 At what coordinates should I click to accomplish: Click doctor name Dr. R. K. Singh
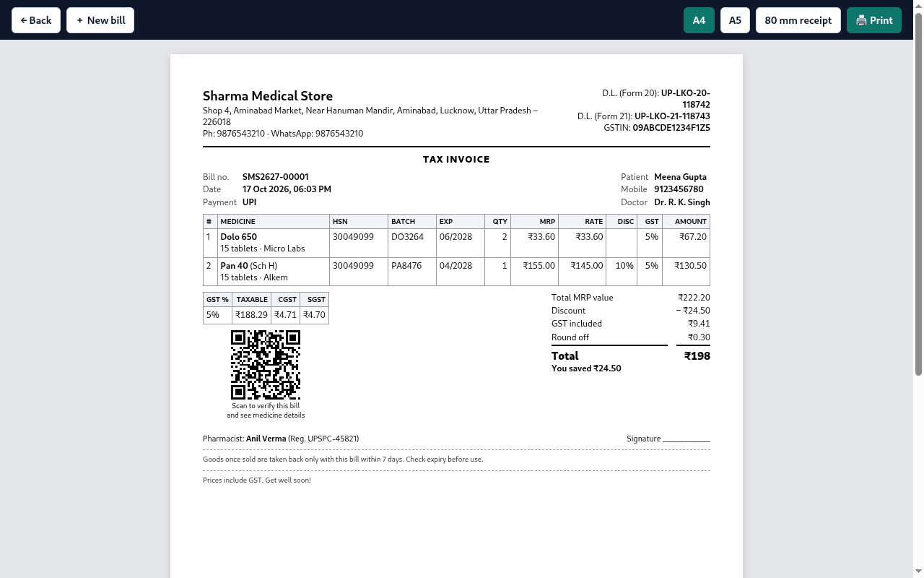[x=682, y=202]
